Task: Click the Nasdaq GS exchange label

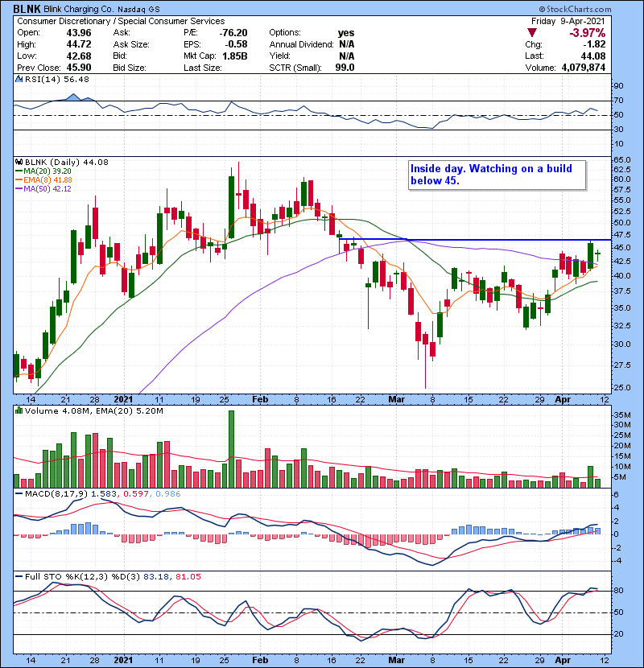Action: (x=138, y=10)
